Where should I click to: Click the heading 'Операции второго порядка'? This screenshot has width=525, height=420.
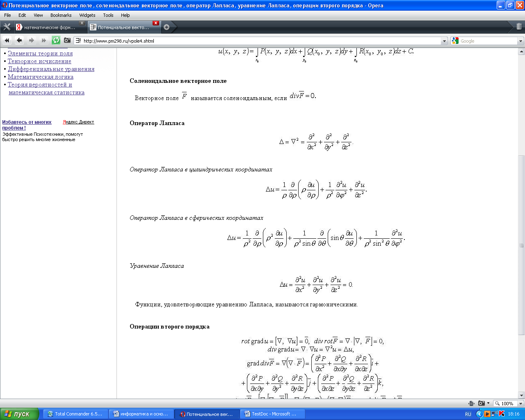point(169,326)
